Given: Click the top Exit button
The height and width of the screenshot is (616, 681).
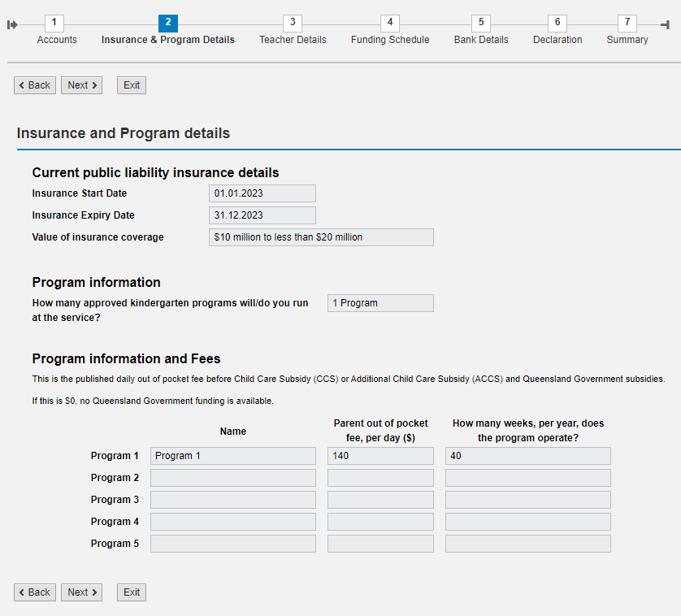Looking at the screenshot, I should pos(132,85).
